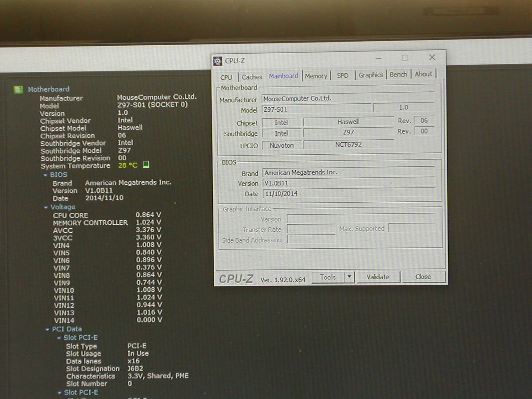532x399 pixels.
Task: Click the green Motherboard icon in Speccy
Action: click(19, 90)
